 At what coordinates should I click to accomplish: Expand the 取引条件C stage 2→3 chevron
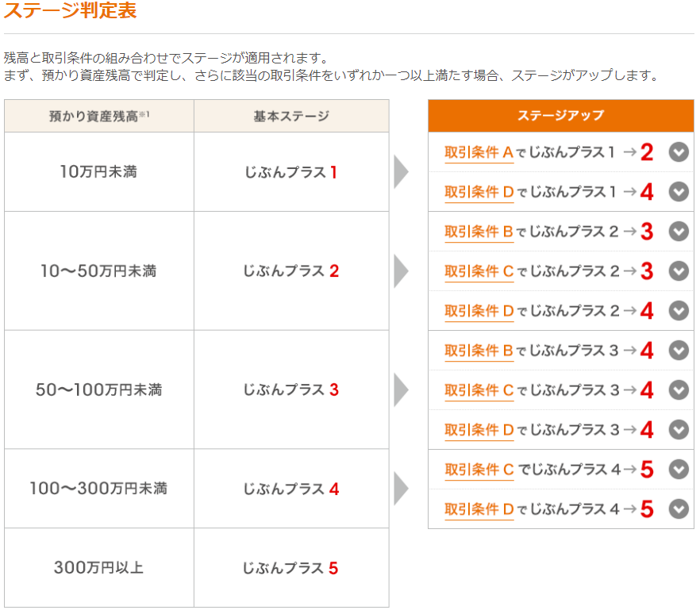tap(678, 271)
